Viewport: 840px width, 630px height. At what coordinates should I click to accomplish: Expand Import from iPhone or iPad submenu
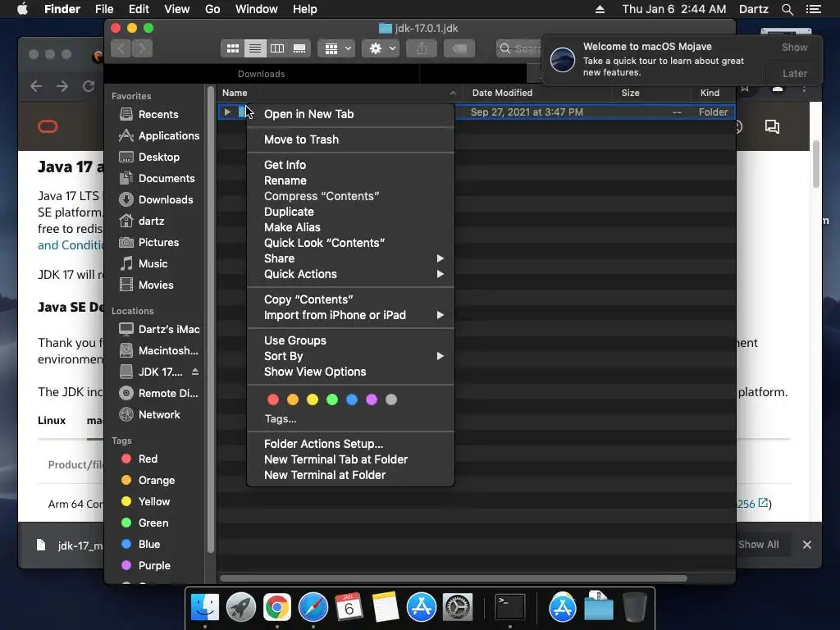pyautogui.click(x=350, y=315)
